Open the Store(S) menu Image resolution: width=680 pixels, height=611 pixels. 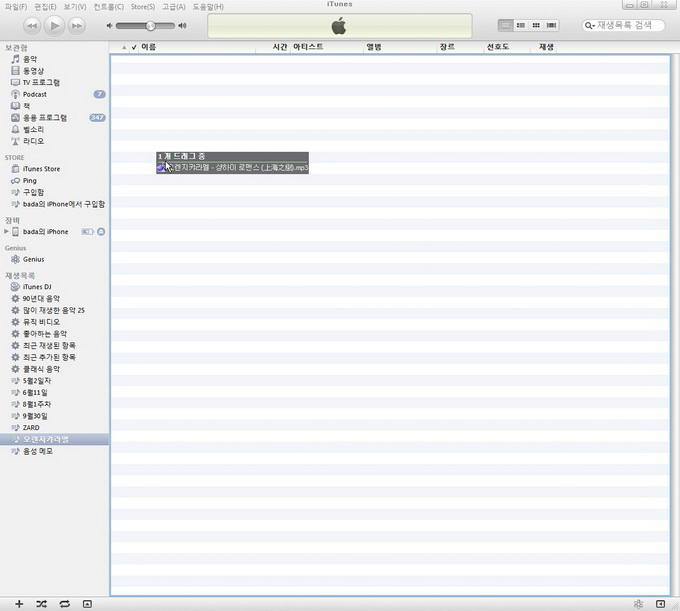[143, 7]
